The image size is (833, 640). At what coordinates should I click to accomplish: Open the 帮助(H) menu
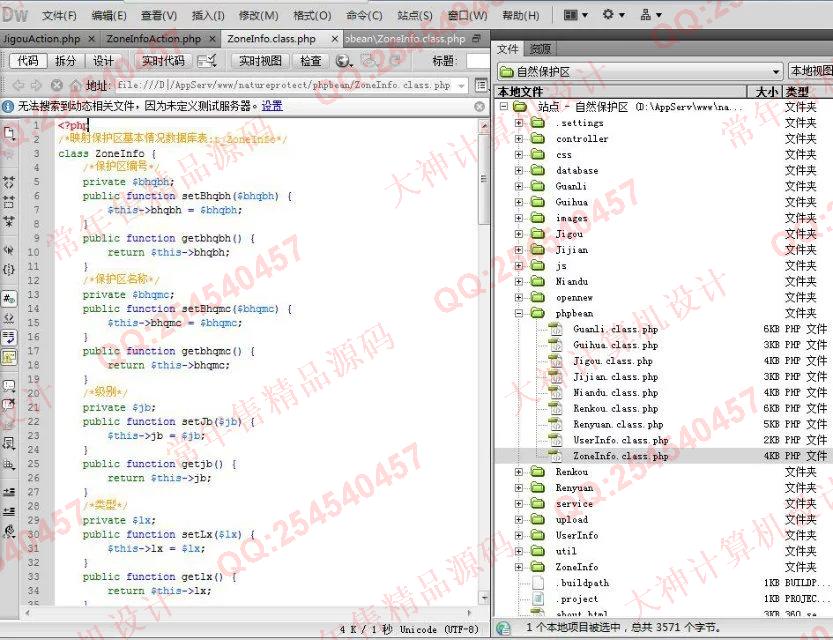521,15
